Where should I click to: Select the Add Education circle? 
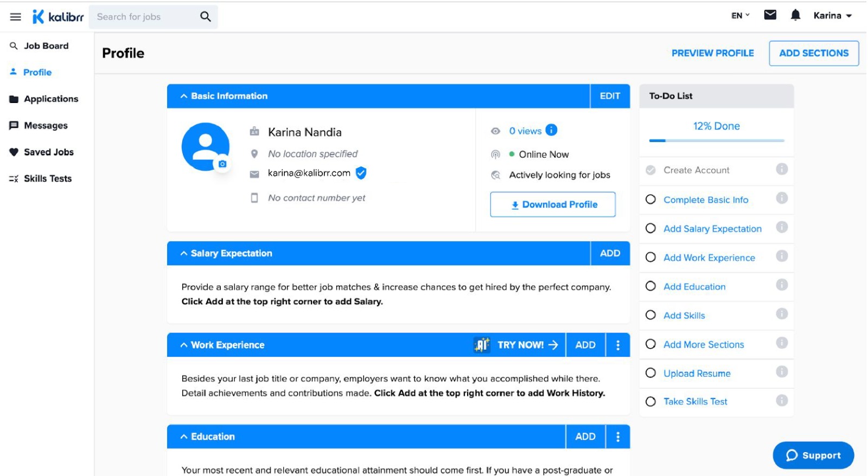coord(650,286)
